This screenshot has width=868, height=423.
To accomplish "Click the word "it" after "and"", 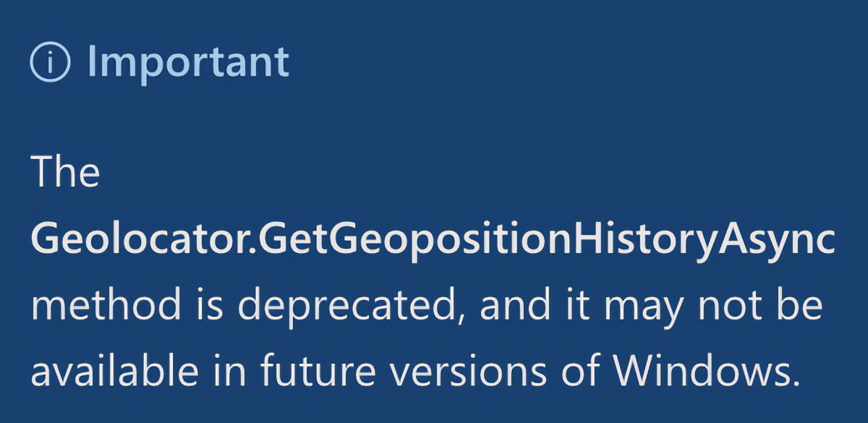I will tap(579, 305).
